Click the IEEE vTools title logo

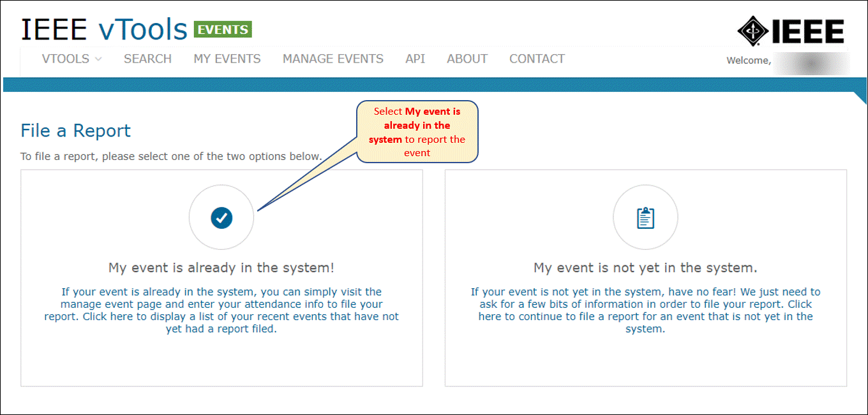[x=104, y=29]
